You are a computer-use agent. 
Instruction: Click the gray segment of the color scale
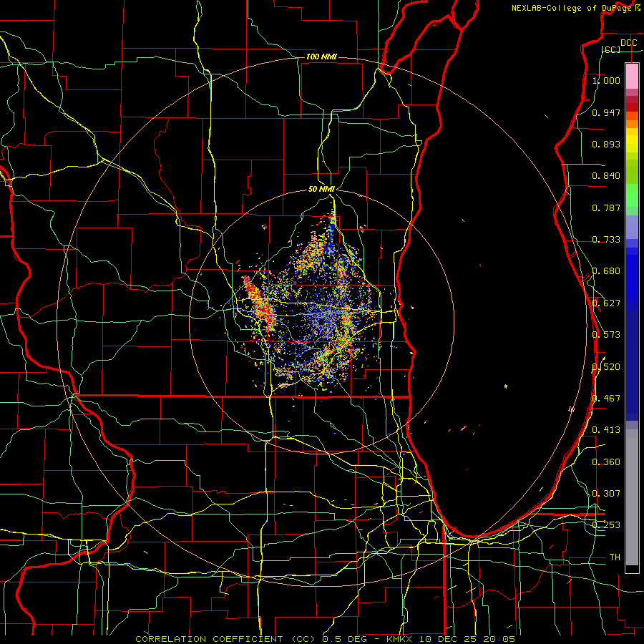632,497
